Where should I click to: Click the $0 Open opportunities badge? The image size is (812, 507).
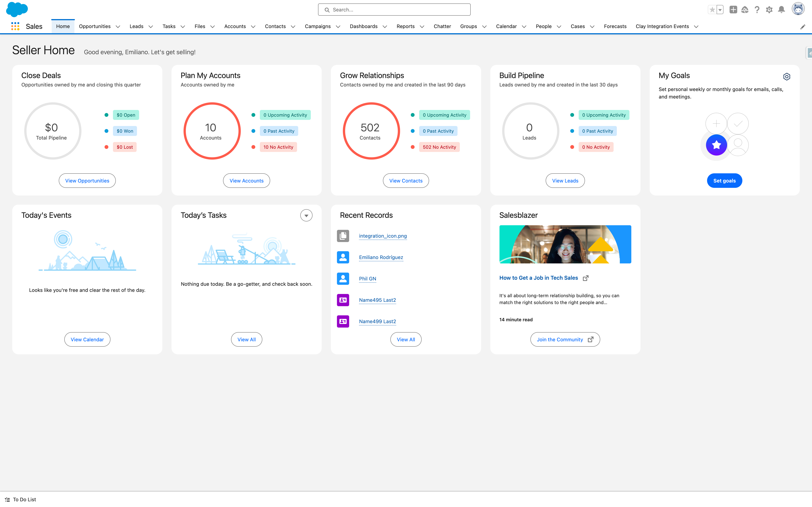(126, 115)
